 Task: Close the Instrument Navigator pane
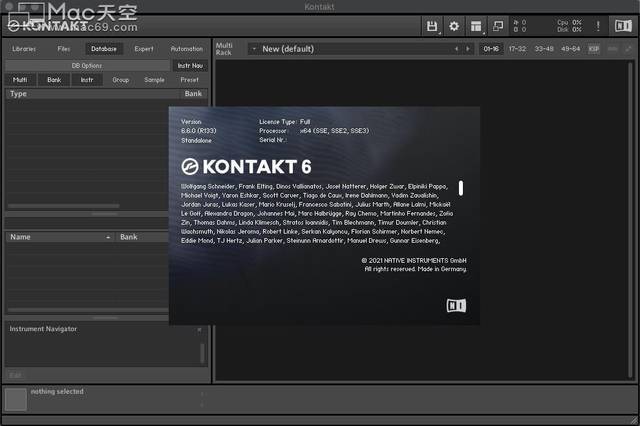click(199, 329)
